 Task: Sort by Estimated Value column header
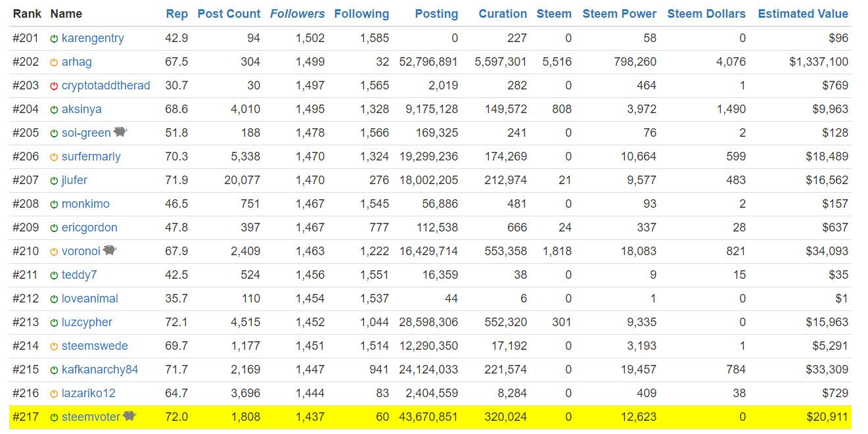[x=803, y=14]
